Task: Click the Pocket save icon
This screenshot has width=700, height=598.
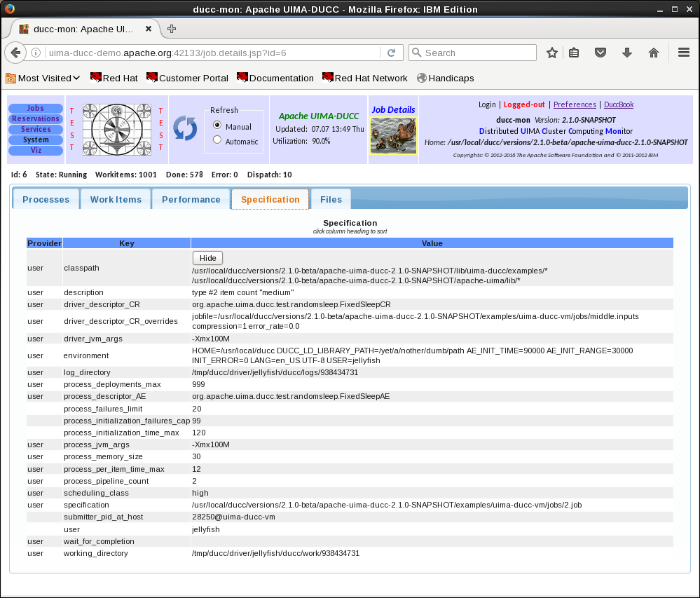Action: [x=601, y=53]
